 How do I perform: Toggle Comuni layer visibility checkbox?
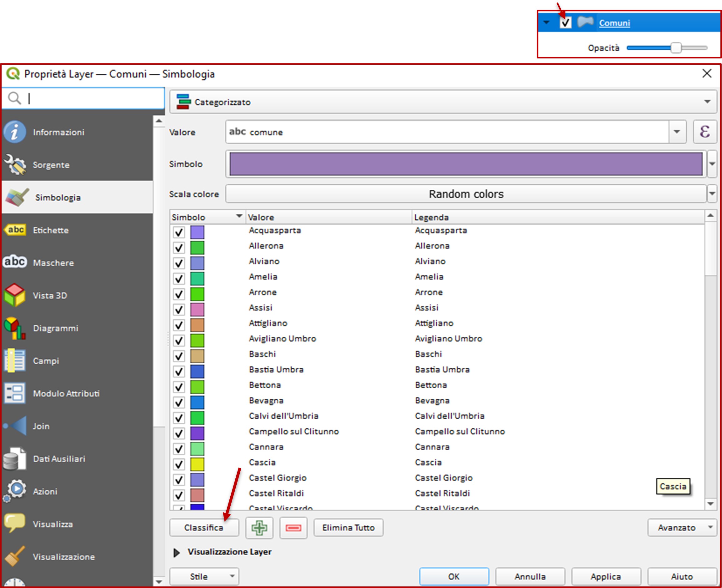click(x=565, y=23)
